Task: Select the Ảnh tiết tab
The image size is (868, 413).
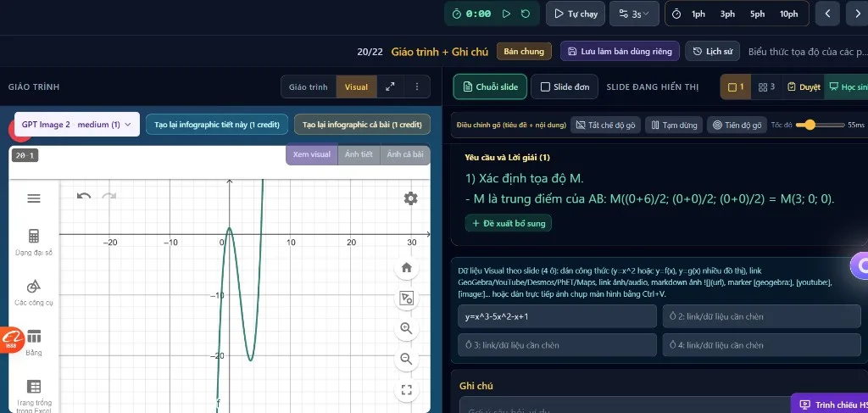Action: tap(359, 154)
